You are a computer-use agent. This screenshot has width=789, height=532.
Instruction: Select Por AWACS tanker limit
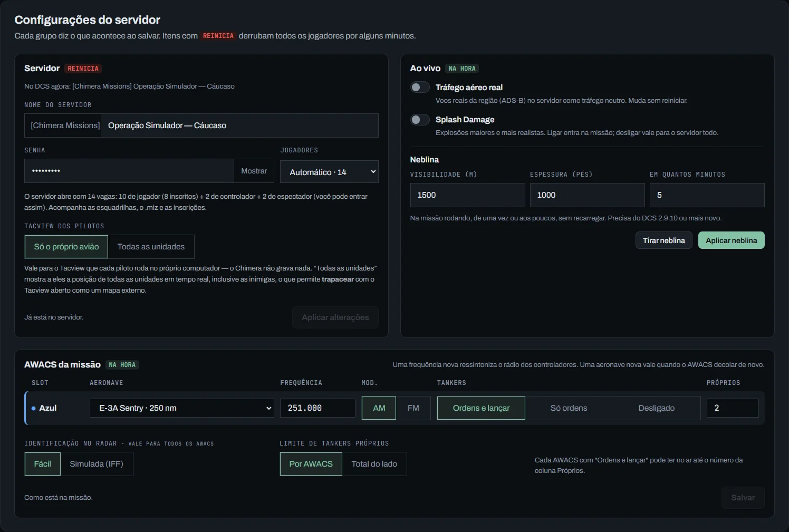click(311, 464)
